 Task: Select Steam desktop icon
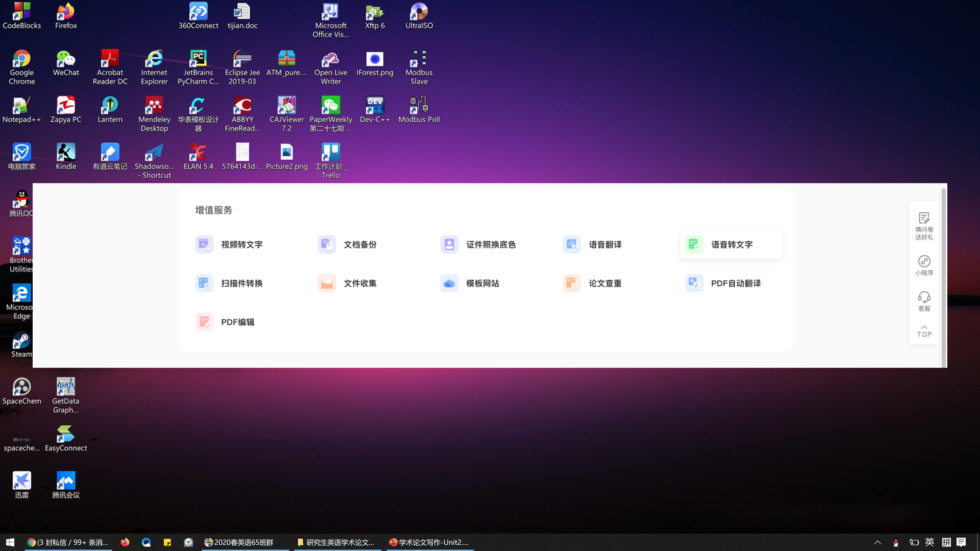pos(22,345)
